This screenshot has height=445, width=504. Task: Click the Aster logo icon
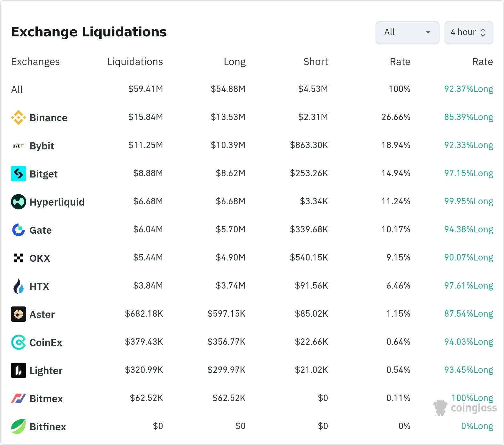(x=19, y=314)
